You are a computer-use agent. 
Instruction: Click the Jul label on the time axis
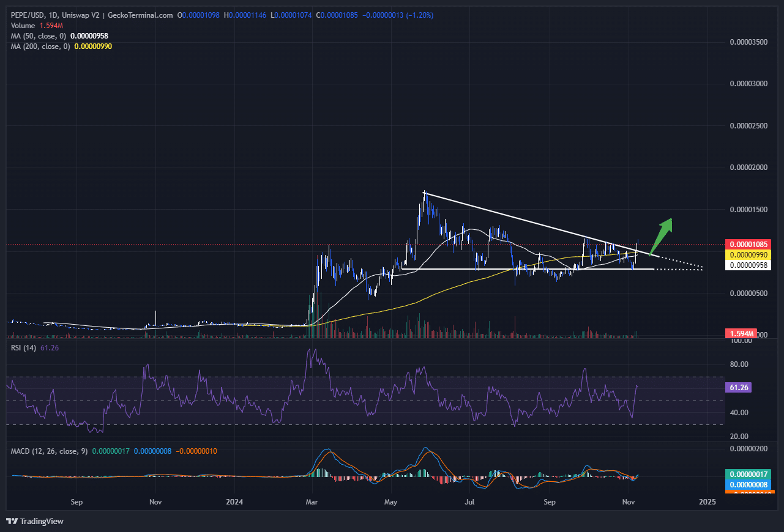[x=469, y=502]
